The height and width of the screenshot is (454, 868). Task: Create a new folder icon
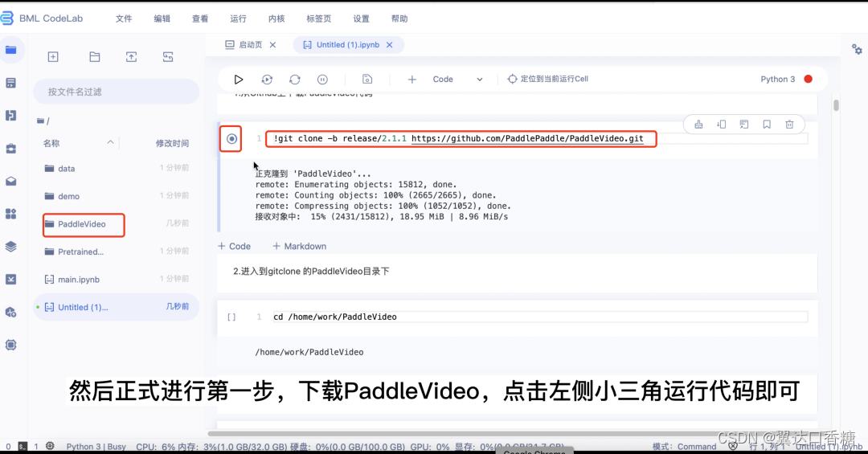[x=95, y=56]
